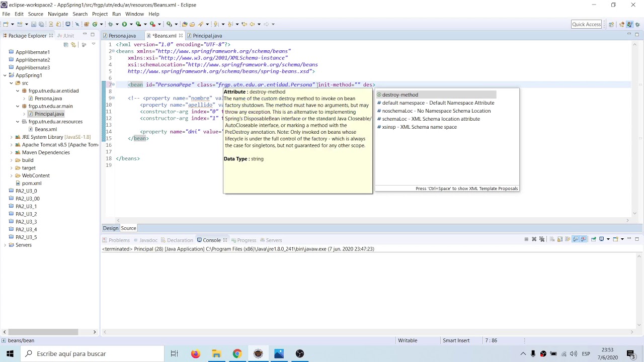Open the Servers view tab

[x=271, y=240]
